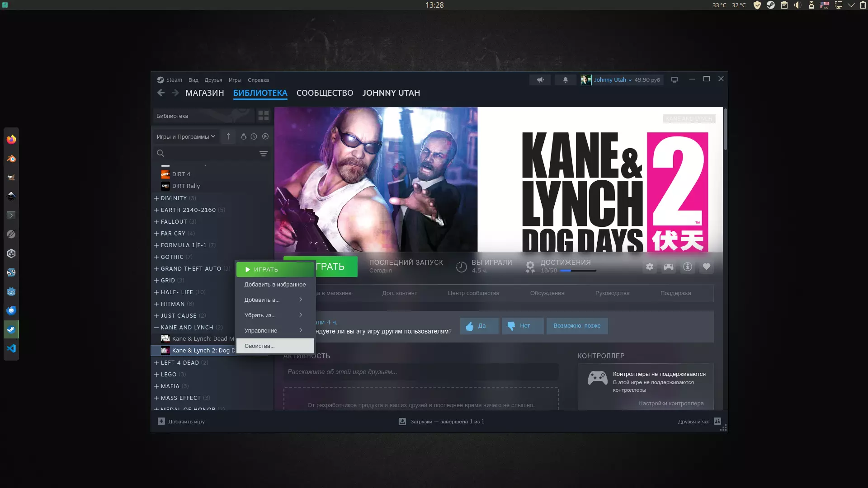
Task: Click the library search field
Action: 208,154
